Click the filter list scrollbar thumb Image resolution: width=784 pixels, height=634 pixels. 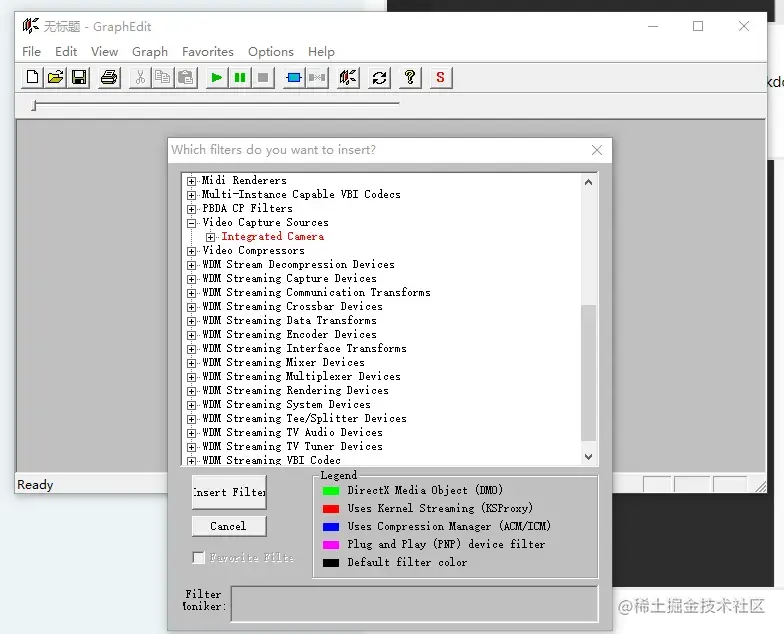click(x=588, y=373)
